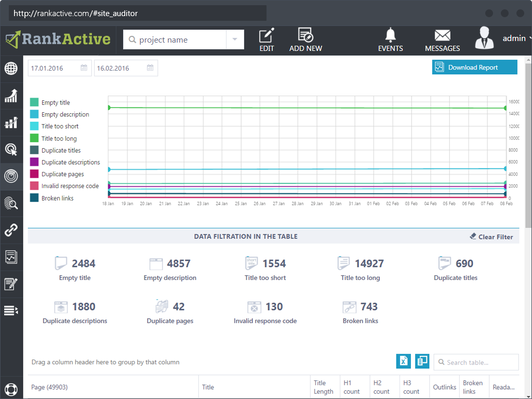
Task: Toggle Title too short legend swatch
Action: point(34,126)
